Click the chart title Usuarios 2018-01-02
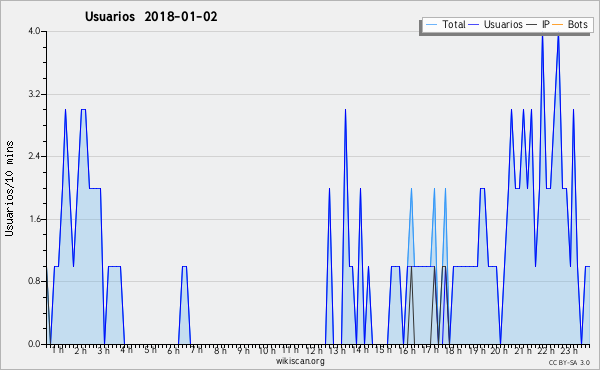The image size is (600, 370). 151,17
